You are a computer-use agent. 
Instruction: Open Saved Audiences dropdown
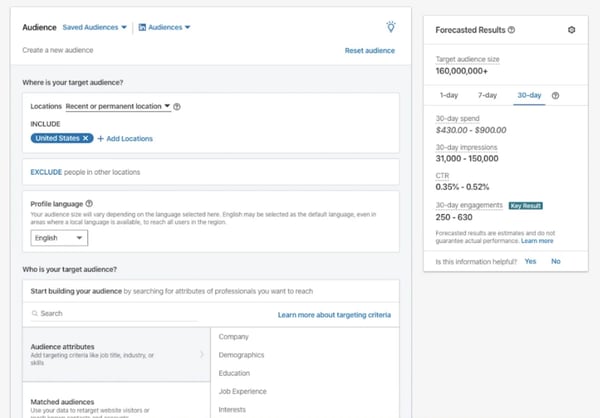95,27
